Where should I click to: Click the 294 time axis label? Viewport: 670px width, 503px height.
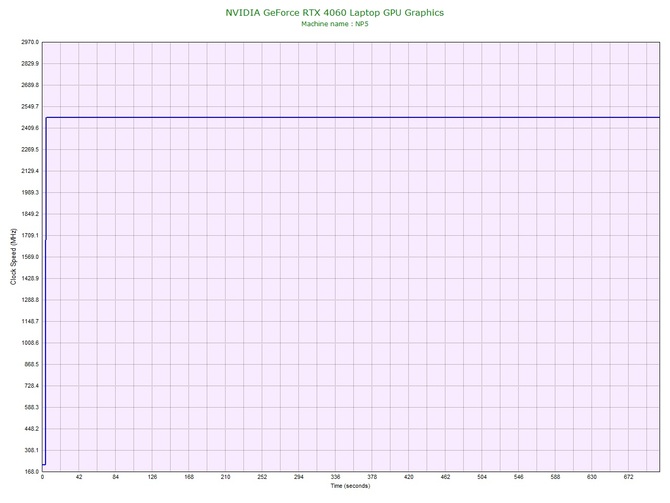point(299,477)
